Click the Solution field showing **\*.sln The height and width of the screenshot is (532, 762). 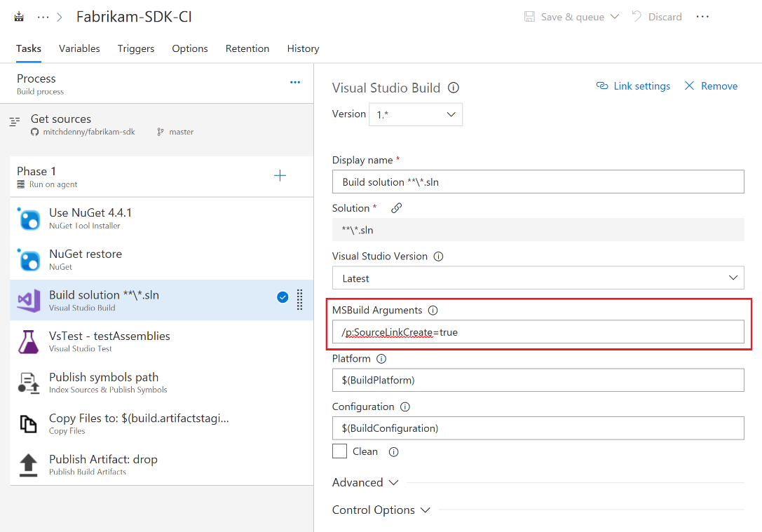[538, 230]
